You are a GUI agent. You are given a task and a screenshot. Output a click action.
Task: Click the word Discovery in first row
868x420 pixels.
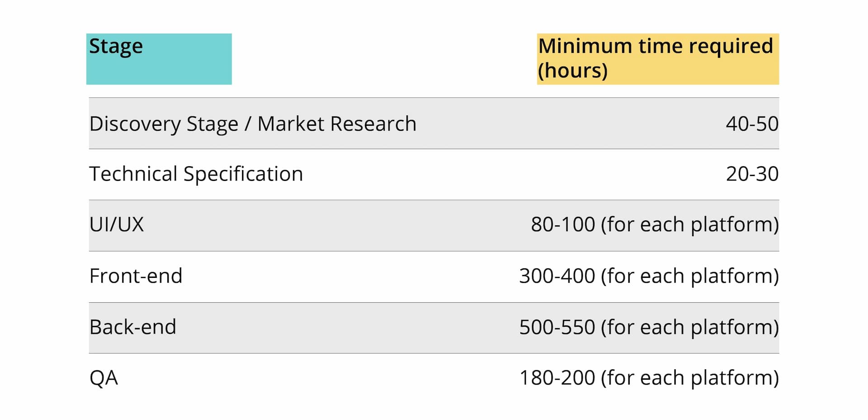[135, 124]
